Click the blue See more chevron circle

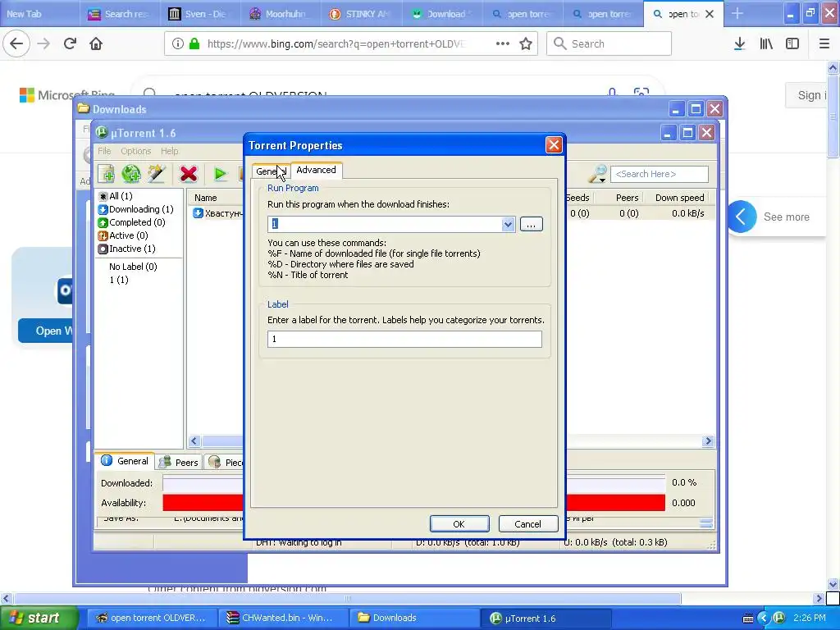[742, 217]
